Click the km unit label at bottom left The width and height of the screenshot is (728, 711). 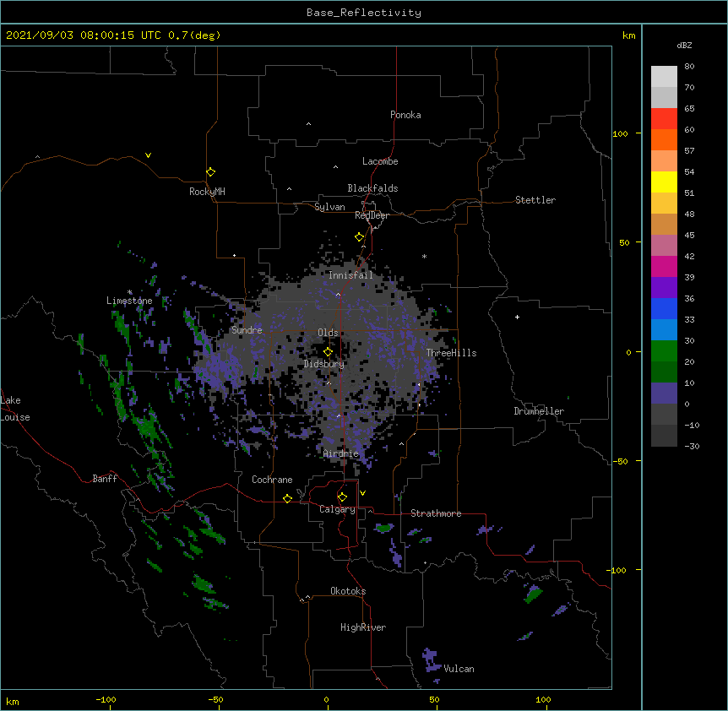click(x=13, y=701)
